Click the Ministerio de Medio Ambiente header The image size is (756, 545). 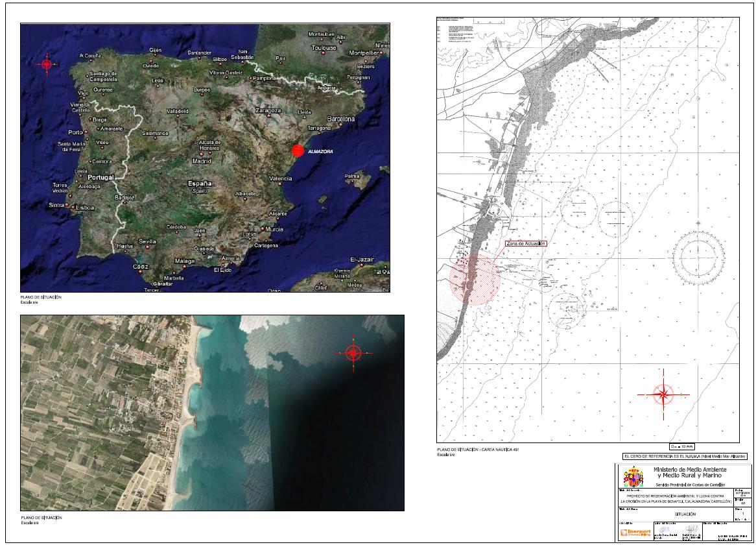(x=690, y=473)
